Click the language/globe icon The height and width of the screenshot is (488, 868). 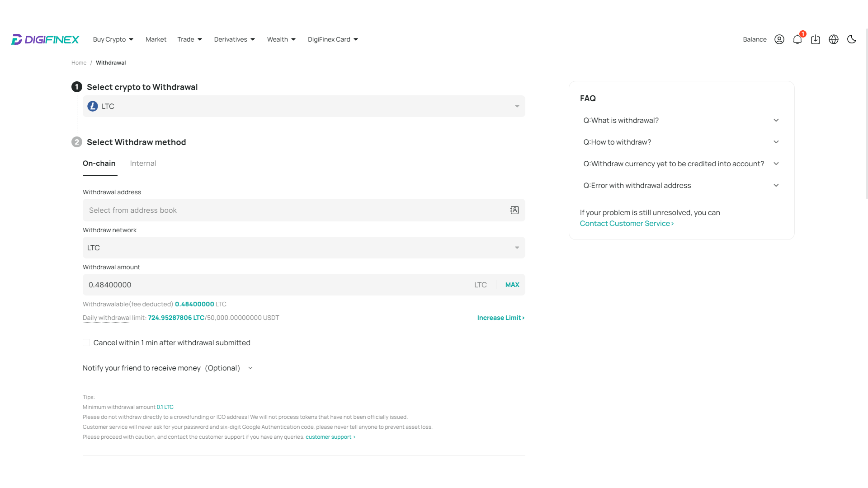click(834, 39)
